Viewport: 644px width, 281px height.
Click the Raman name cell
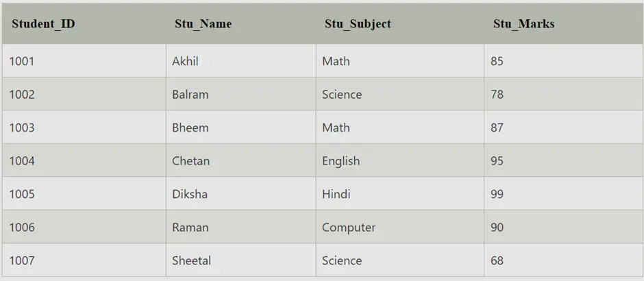241,227
